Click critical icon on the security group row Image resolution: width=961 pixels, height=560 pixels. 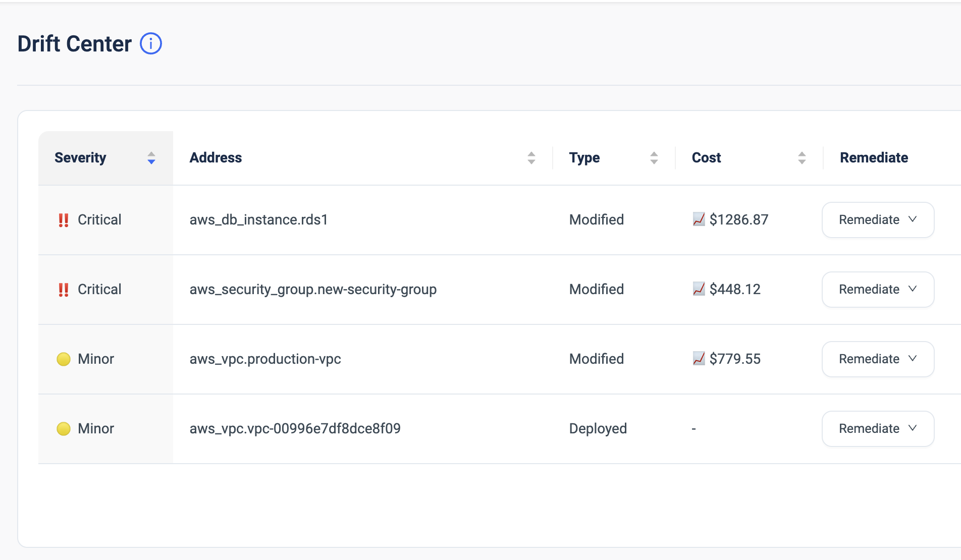(64, 290)
